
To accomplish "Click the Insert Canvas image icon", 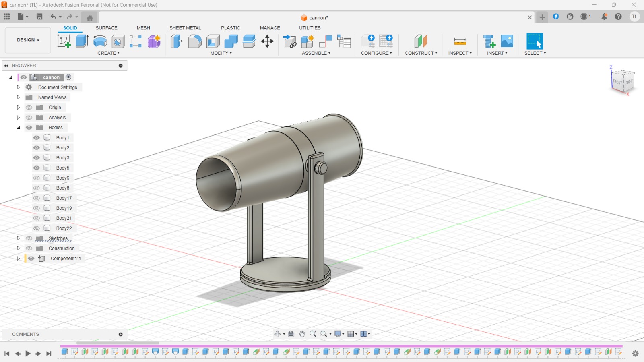I will 507,41.
